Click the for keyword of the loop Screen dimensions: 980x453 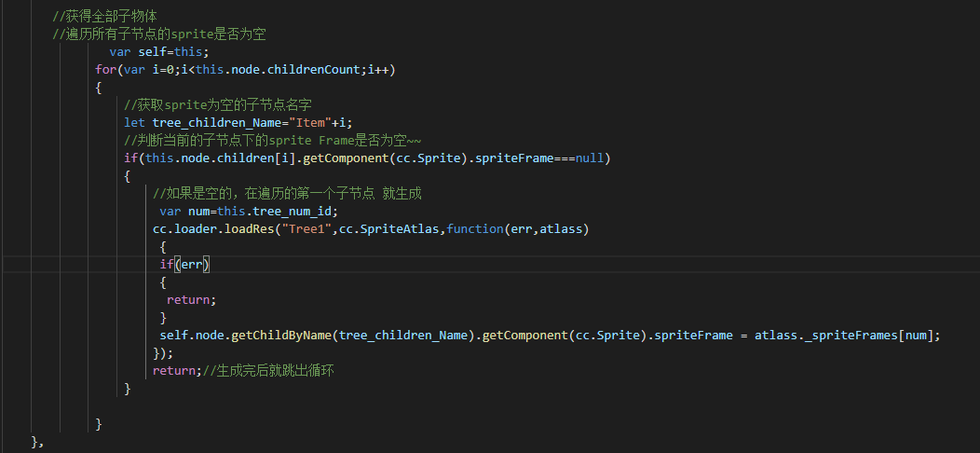tap(105, 69)
